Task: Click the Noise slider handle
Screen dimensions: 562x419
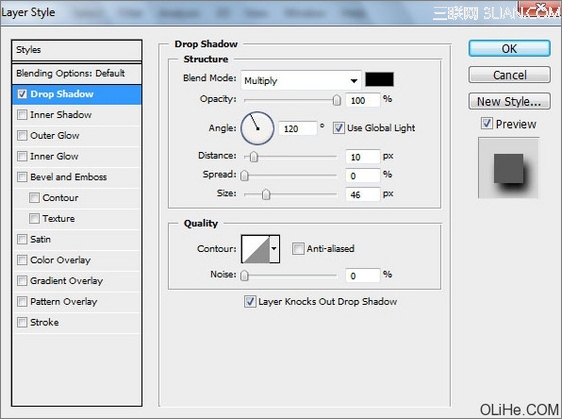Action: tap(244, 275)
